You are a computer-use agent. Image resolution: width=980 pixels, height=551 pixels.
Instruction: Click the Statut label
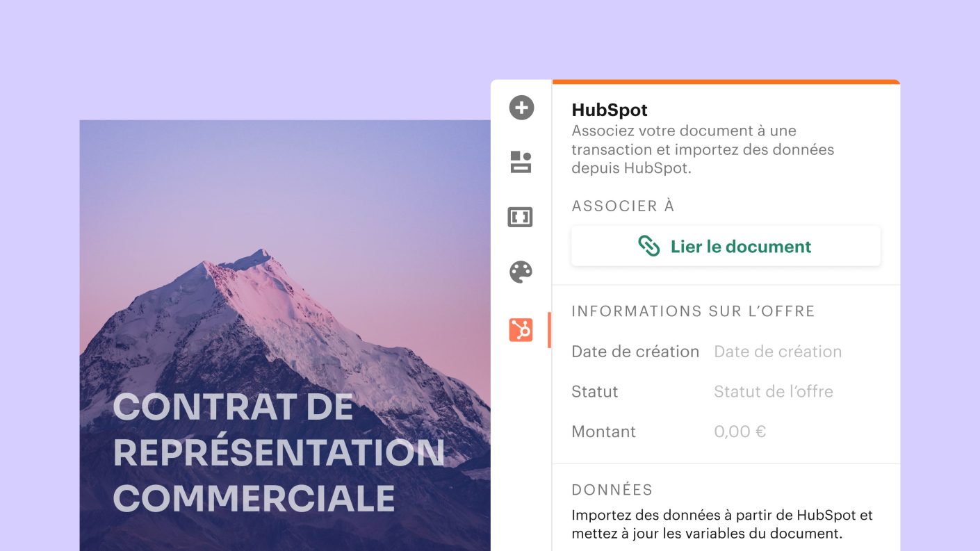595,391
